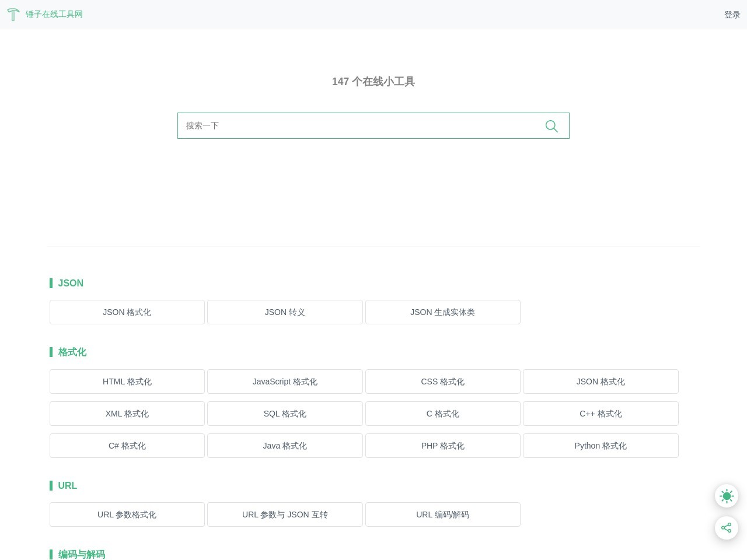The height and width of the screenshot is (560, 747).
Task: Toggle the sun light-mode button
Action: [x=727, y=496]
